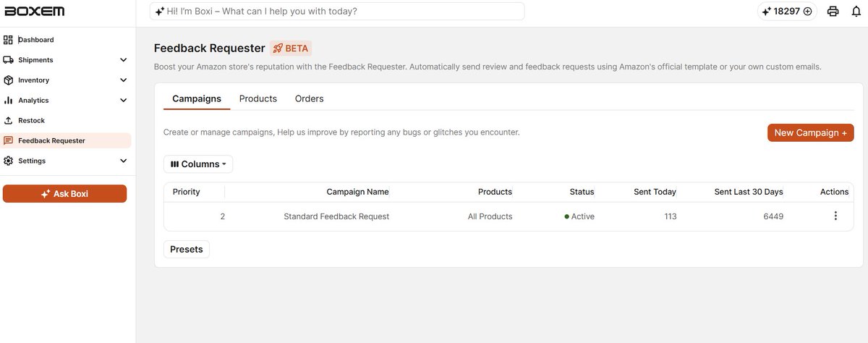Click the BOXEM logo
The height and width of the screenshot is (343, 868).
[x=33, y=11]
